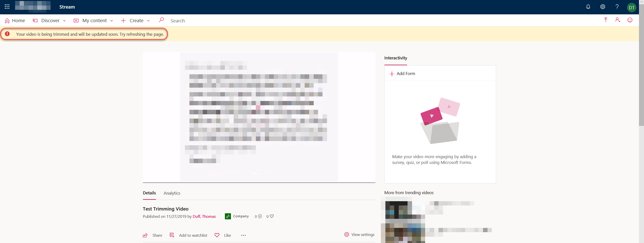Switch to the Analytics tab
This screenshot has width=644, height=243.
coord(172,193)
